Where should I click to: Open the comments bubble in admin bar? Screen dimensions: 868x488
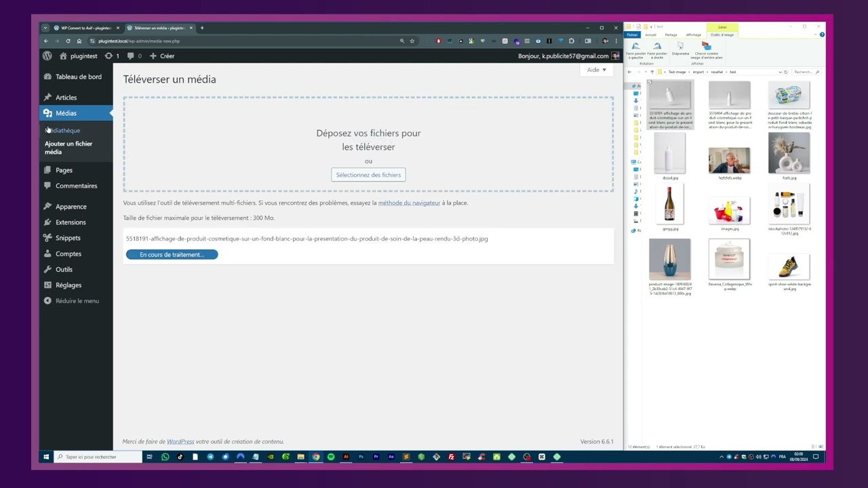click(134, 56)
